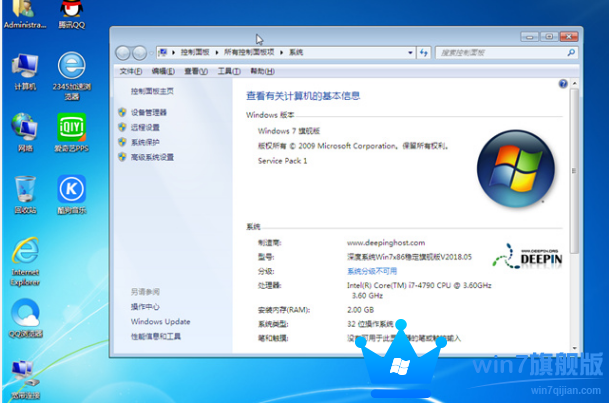Screen dimensions: 609x403
Task: Open the 回收站 Recycle Bin icon
Action: click(25, 195)
